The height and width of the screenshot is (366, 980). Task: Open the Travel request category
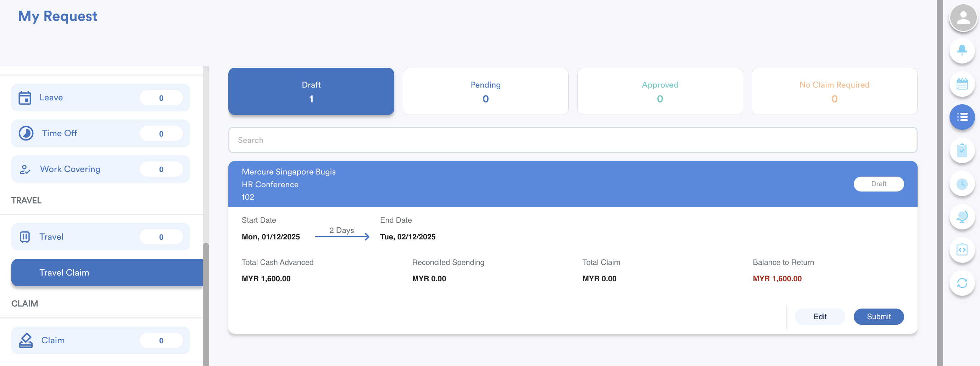coord(100,237)
